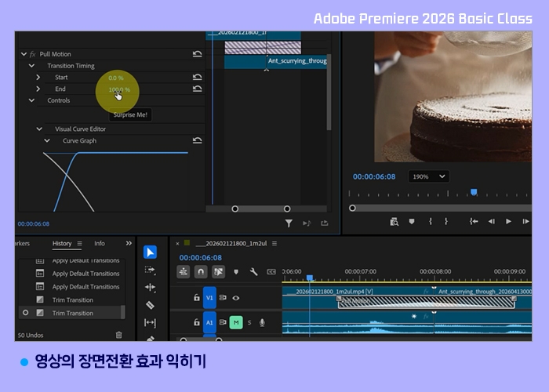Collapse the Pull Motion effect
Viewport: 549px width, 392px height.
point(24,54)
